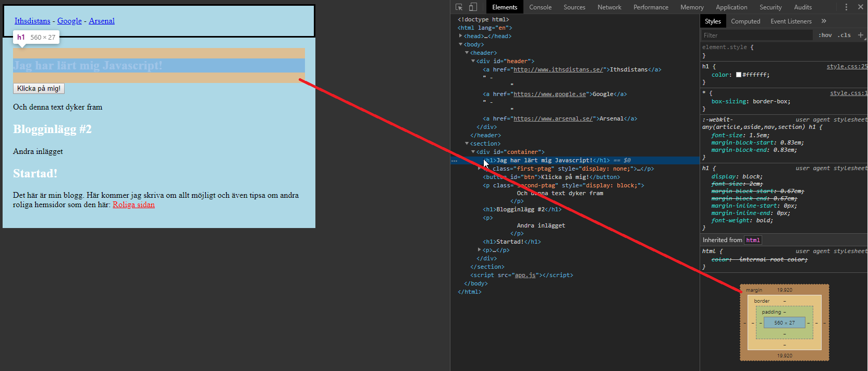Select the h1 Blogginlägg #2 DOM node
The image size is (868, 371).
[522, 209]
